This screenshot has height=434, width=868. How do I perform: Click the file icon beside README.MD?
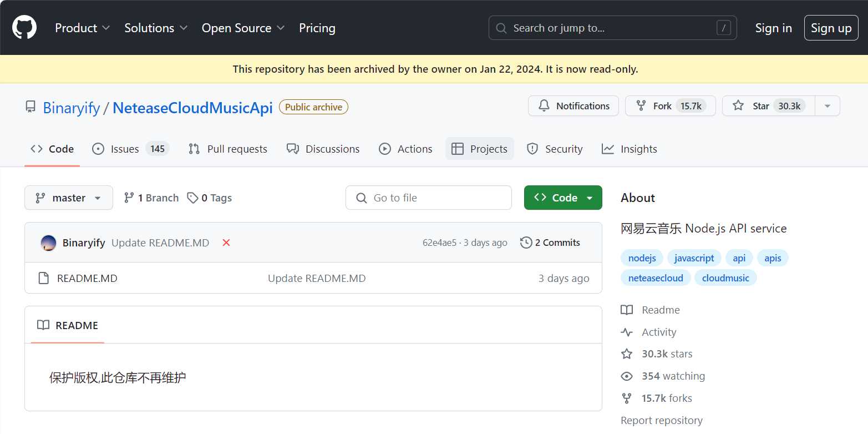[x=43, y=278]
